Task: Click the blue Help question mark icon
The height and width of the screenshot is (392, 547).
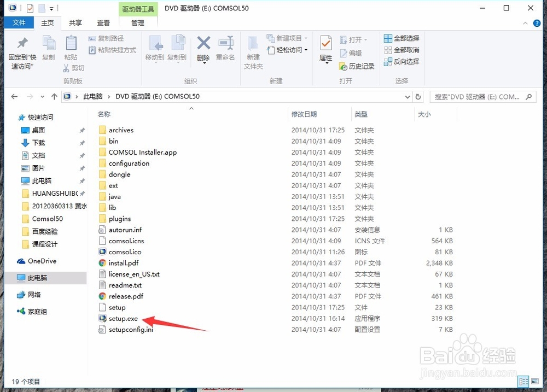Action: coord(537,24)
